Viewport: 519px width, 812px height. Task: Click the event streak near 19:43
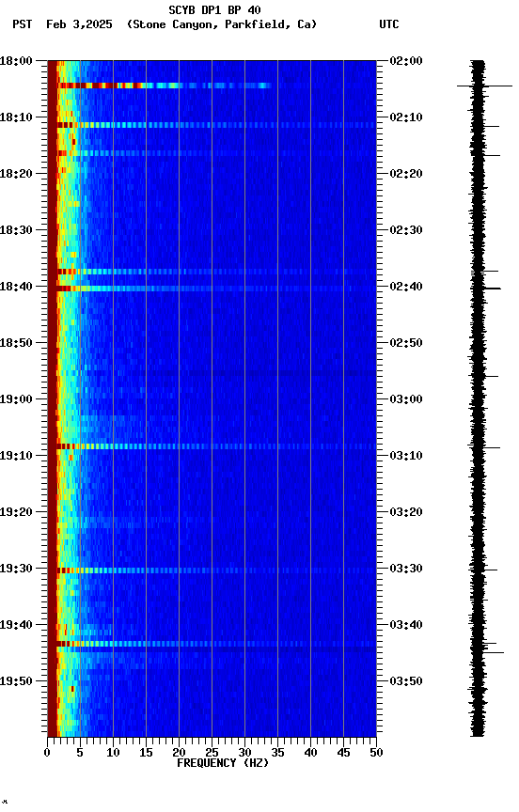click(x=216, y=644)
